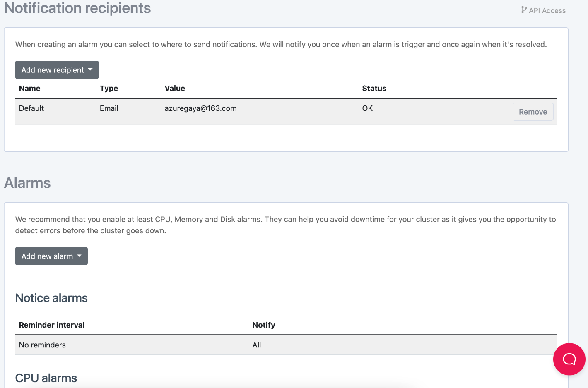Click the caret on Add new recipient
Screen dimensions: 588x388
click(90, 70)
